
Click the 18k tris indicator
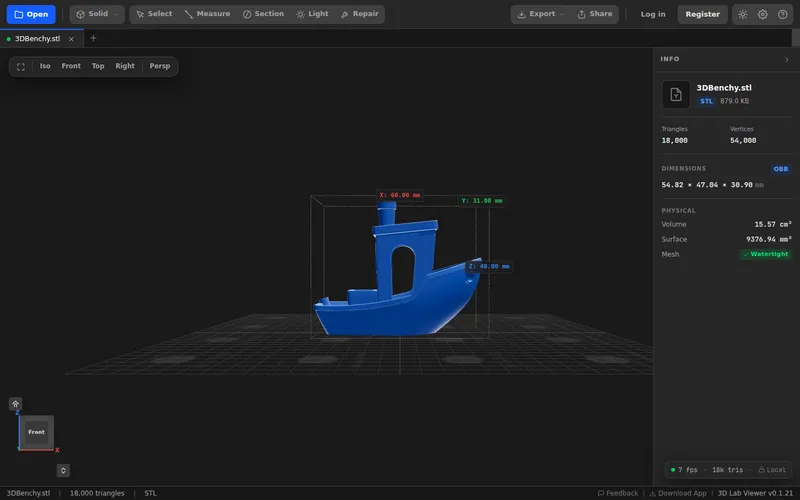point(728,470)
